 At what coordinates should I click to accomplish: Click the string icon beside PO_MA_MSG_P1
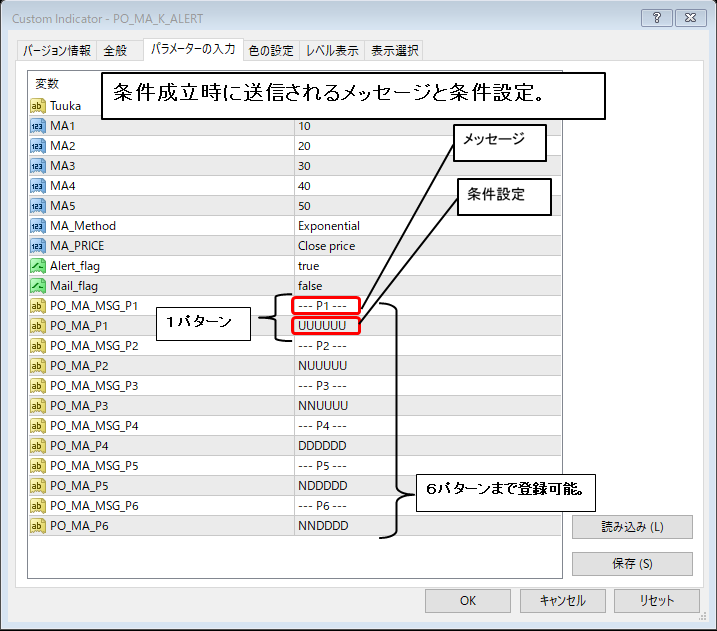coord(38,306)
